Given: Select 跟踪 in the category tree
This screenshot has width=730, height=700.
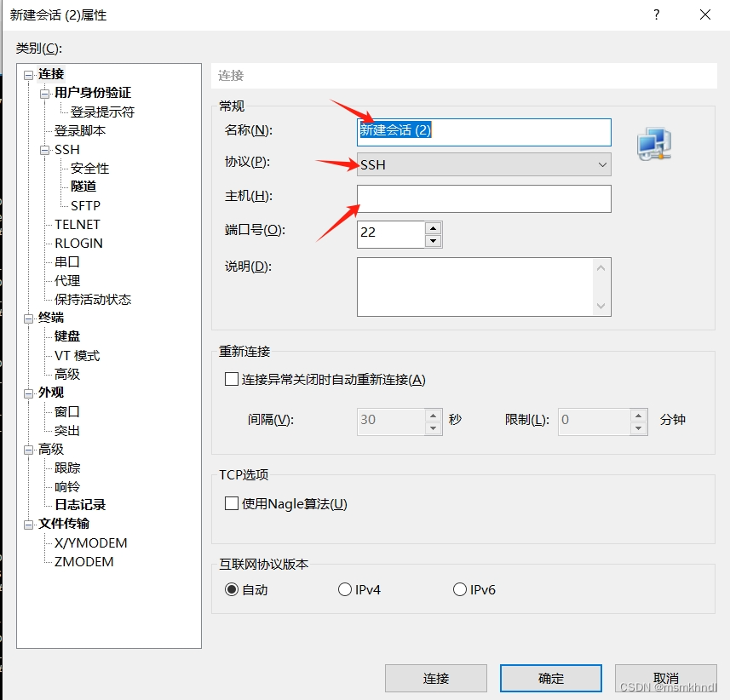Looking at the screenshot, I should (67, 468).
